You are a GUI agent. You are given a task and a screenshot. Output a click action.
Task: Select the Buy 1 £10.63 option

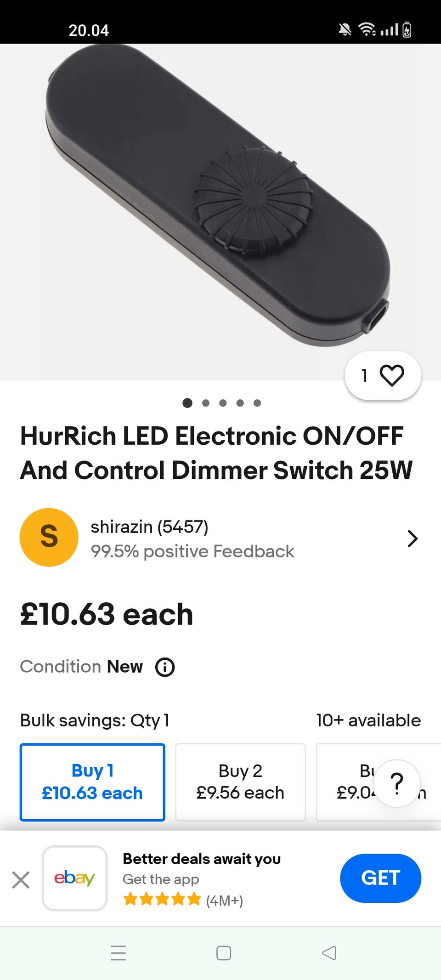pyautogui.click(x=92, y=782)
